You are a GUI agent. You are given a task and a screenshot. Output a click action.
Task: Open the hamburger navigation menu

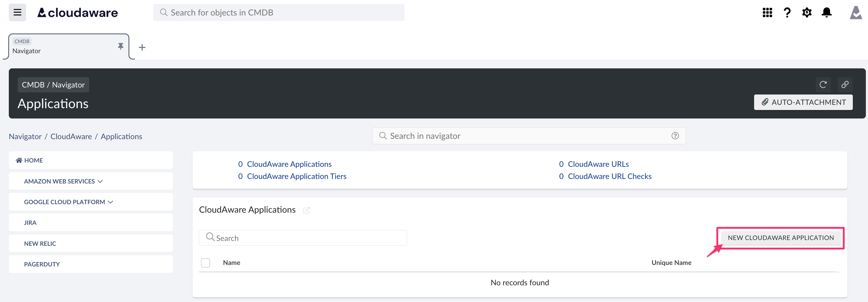[x=17, y=12]
